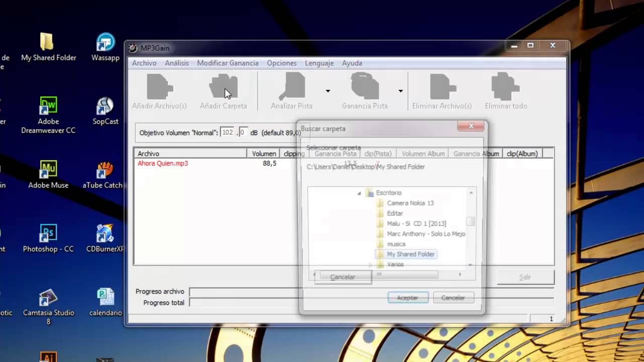Click the Salir button in MP3Gain

click(525, 277)
